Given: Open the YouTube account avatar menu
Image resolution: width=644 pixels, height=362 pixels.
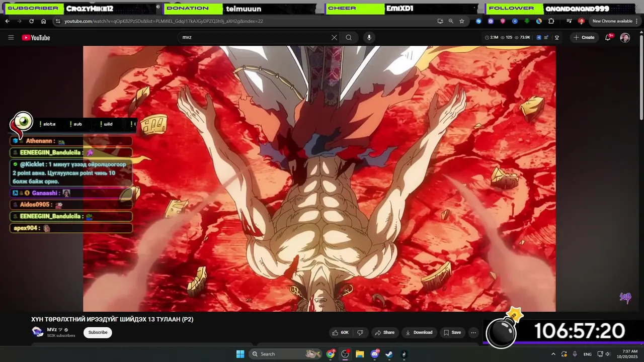Looking at the screenshot, I should coord(625,38).
